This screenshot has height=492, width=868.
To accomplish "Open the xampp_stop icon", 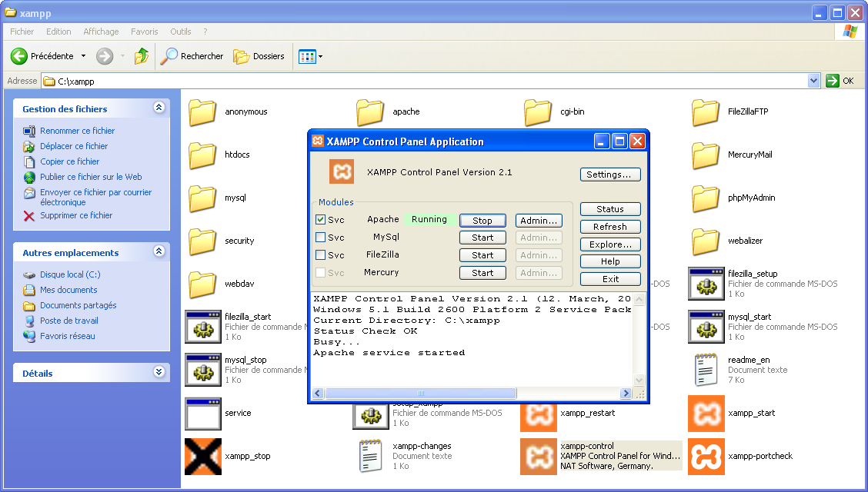I will [x=203, y=457].
